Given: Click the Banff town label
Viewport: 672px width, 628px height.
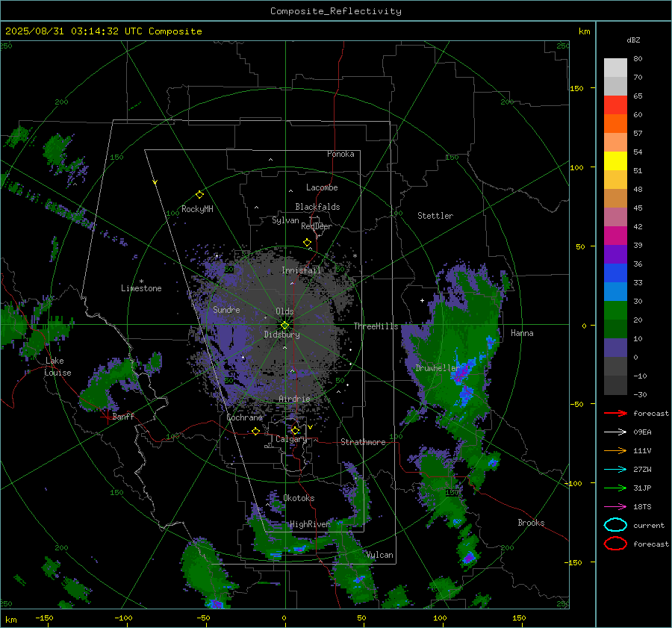Looking at the screenshot, I should [123, 416].
